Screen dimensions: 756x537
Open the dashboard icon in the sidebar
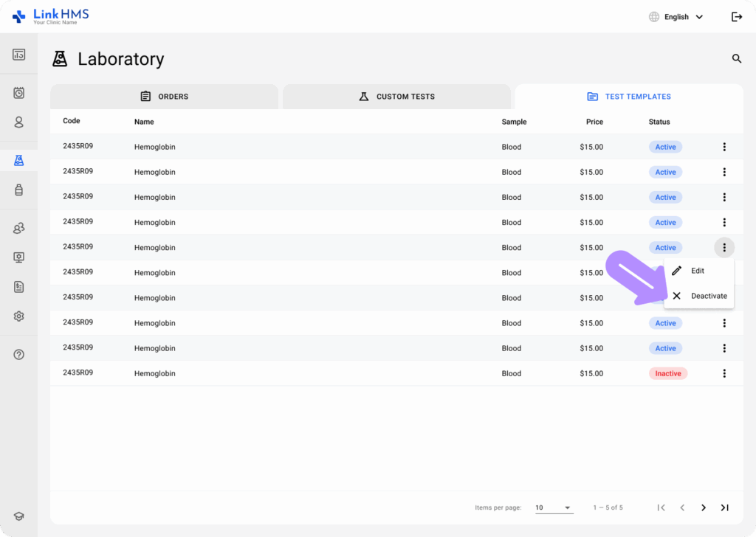pyautogui.click(x=18, y=55)
